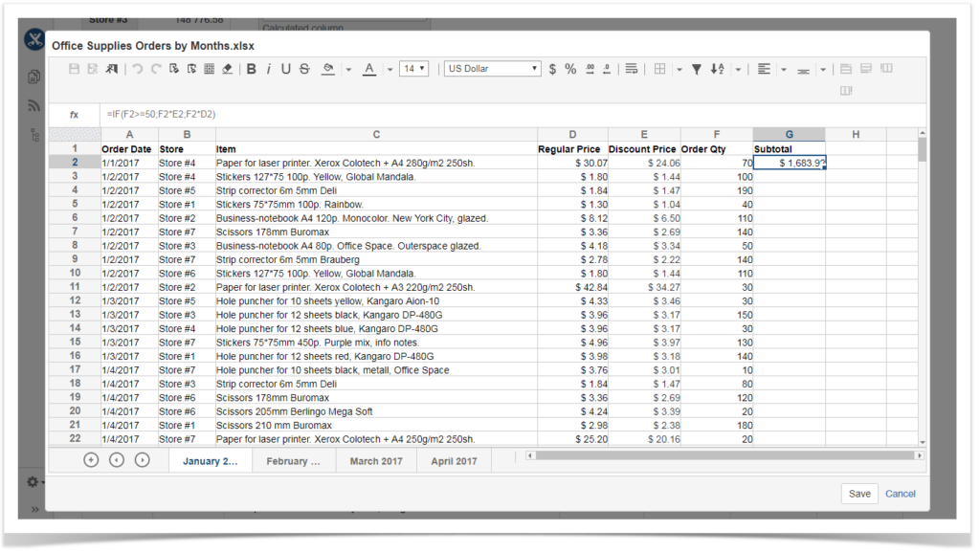Screen dimensions: 980x553
Task: Open the April 2017 sheet tab
Action: point(456,460)
